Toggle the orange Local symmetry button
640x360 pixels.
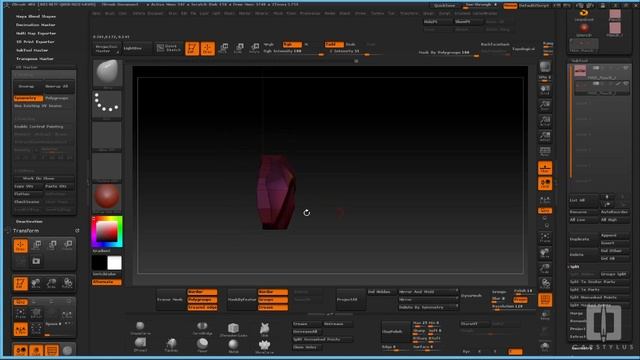point(545,183)
